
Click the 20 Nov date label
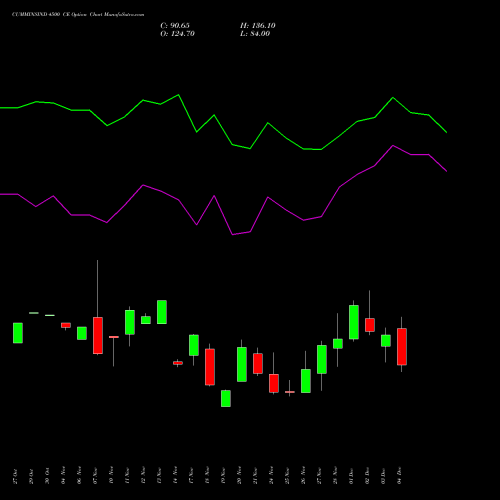pyautogui.click(x=239, y=476)
